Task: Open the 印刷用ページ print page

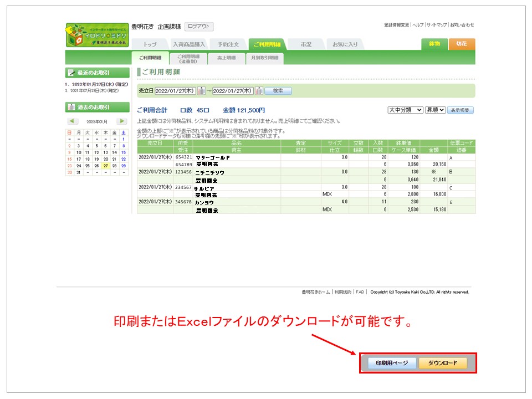Action: click(x=392, y=363)
